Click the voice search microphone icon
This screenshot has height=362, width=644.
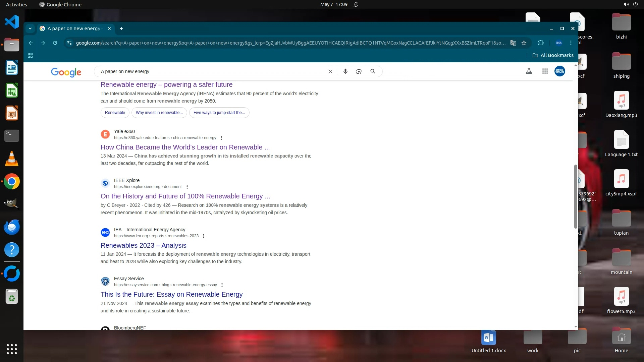pos(345,71)
